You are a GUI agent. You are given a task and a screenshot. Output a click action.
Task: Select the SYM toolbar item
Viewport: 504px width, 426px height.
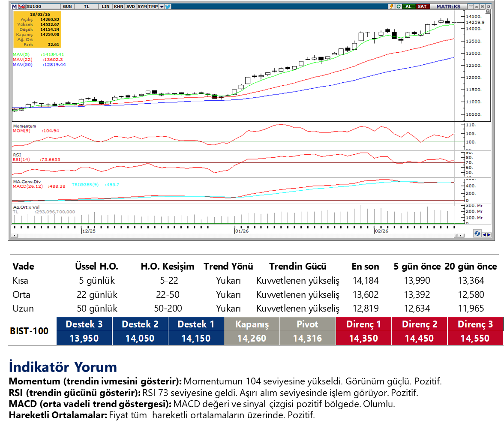[x=142, y=6]
